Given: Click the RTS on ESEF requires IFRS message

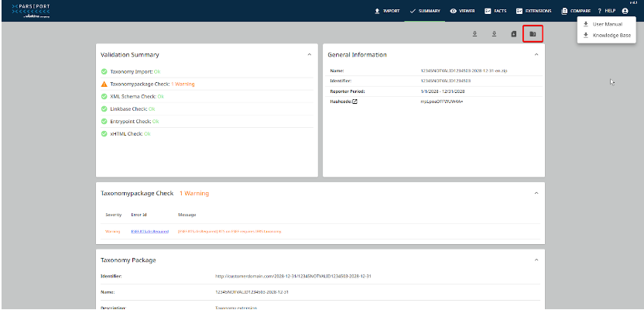Looking at the screenshot, I should [x=230, y=232].
